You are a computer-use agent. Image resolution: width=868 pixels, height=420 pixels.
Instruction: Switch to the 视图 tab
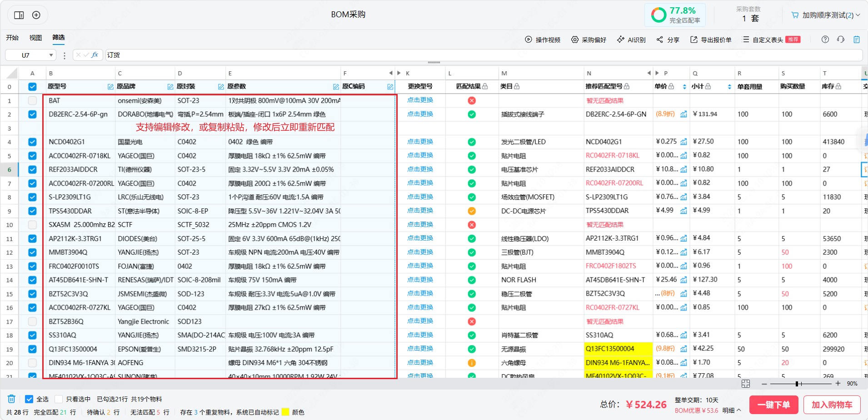(x=35, y=38)
